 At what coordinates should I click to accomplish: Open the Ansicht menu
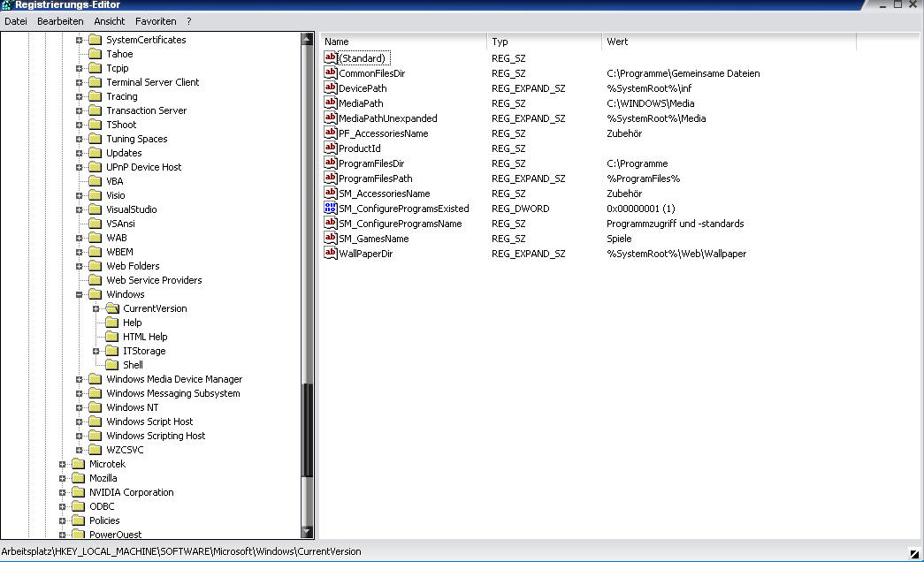coord(110,21)
